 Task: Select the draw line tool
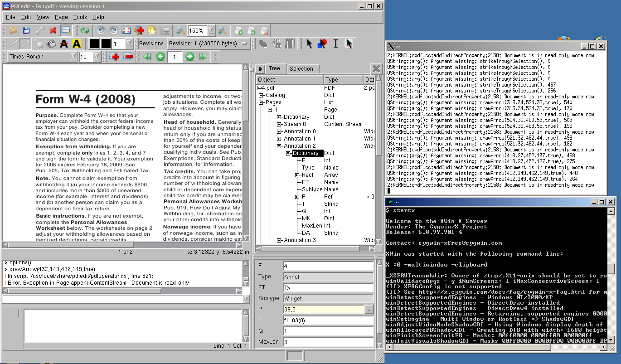click(x=13, y=44)
